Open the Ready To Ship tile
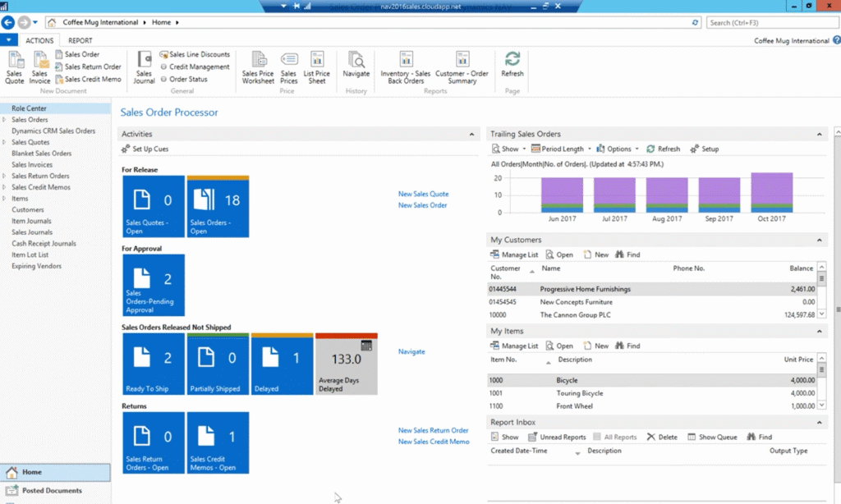The height and width of the screenshot is (504, 841). pyautogui.click(x=154, y=364)
